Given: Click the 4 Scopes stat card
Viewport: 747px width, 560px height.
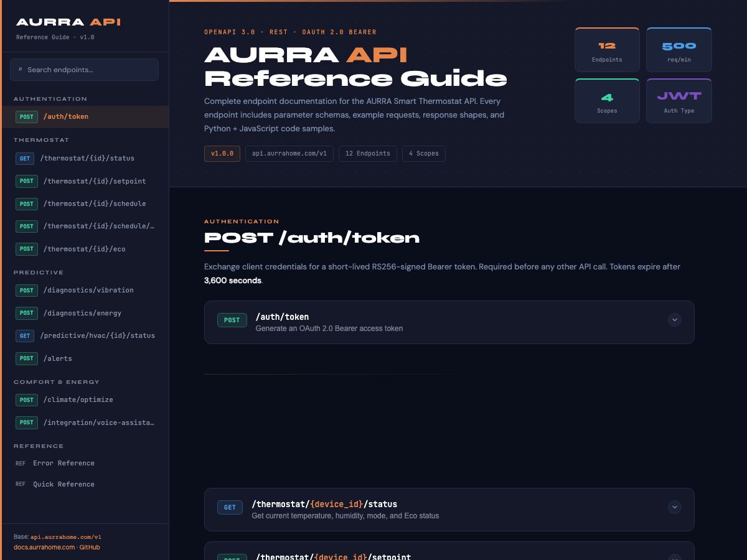Looking at the screenshot, I should pos(607,101).
